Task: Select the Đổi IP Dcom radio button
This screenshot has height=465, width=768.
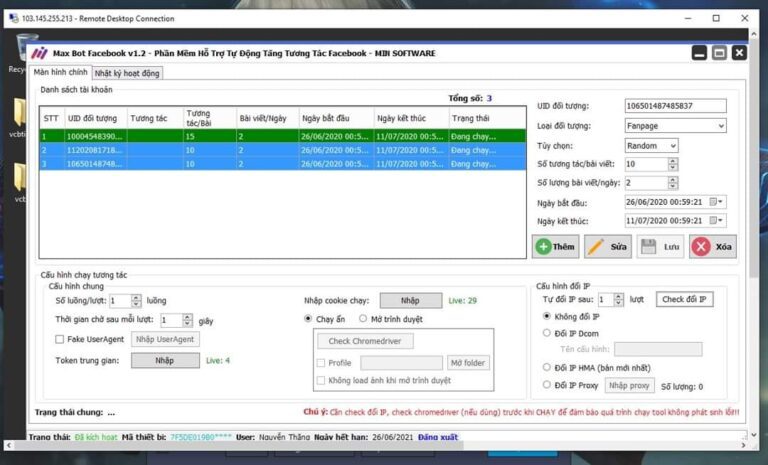Action: 546,333
